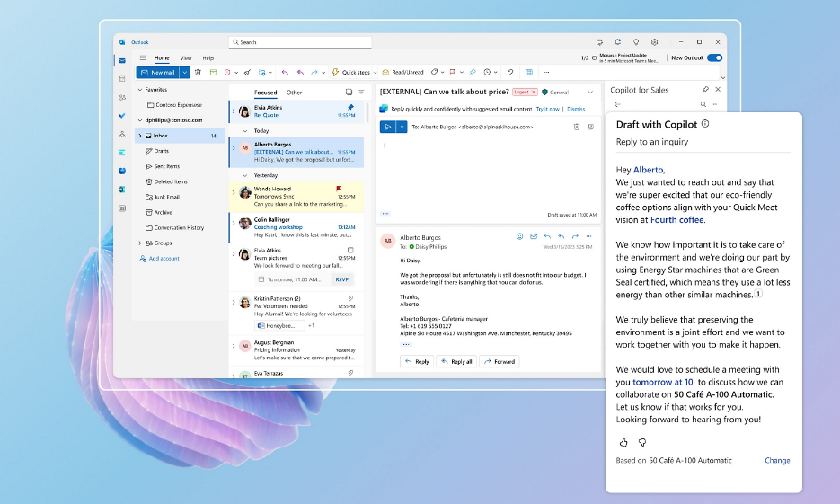The width and height of the screenshot is (840, 504).
Task: Click the thumbs down icon on Copilot draft
Action: click(641, 442)
